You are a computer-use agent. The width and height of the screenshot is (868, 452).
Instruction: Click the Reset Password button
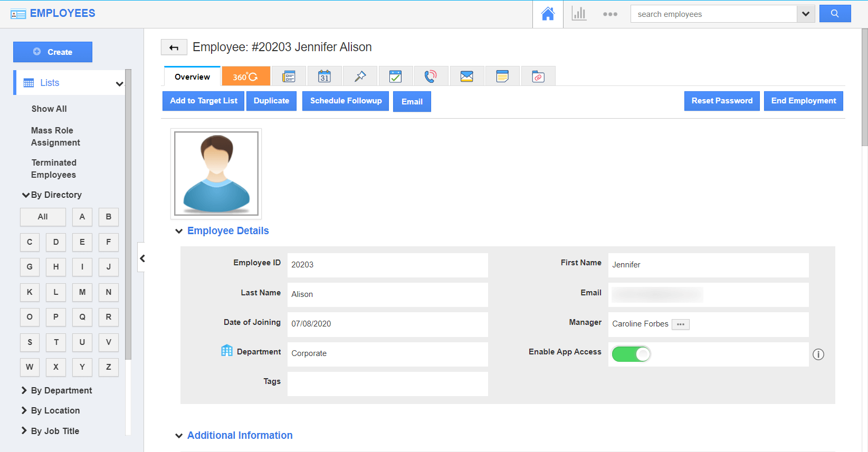[721, 101]
